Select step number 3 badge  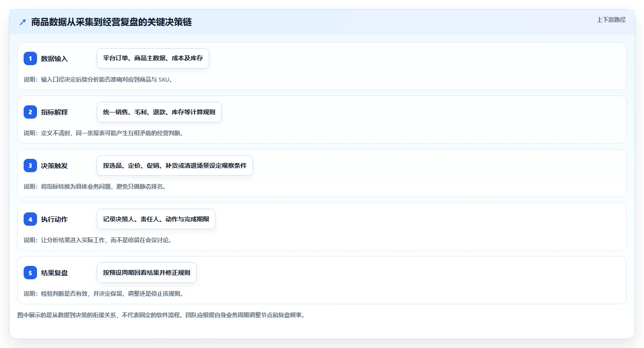click(30, 166)
